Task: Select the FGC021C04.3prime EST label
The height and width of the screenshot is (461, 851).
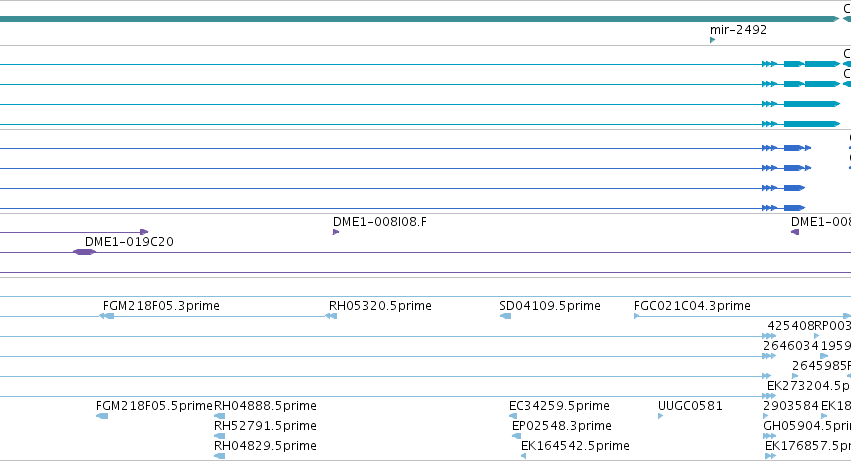Action: 692,306
